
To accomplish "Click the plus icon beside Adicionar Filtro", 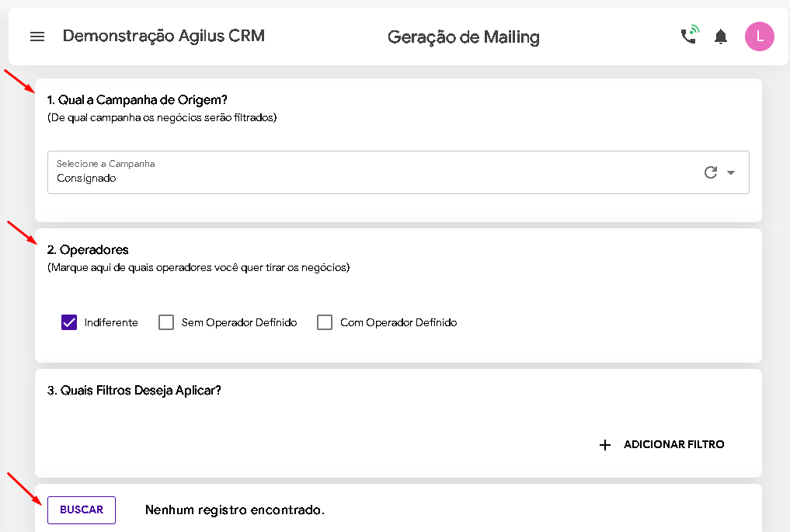I will coord(605,445).
